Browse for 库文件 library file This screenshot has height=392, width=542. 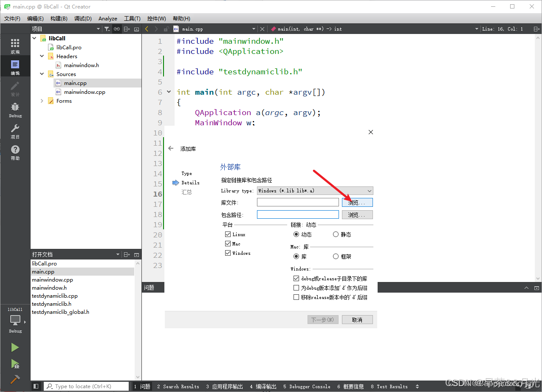(357, 203)
